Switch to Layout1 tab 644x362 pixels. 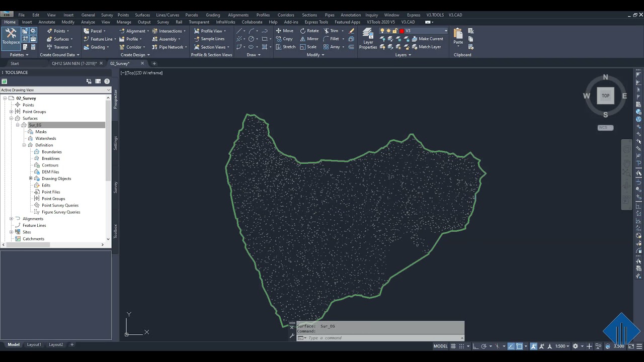34,344
